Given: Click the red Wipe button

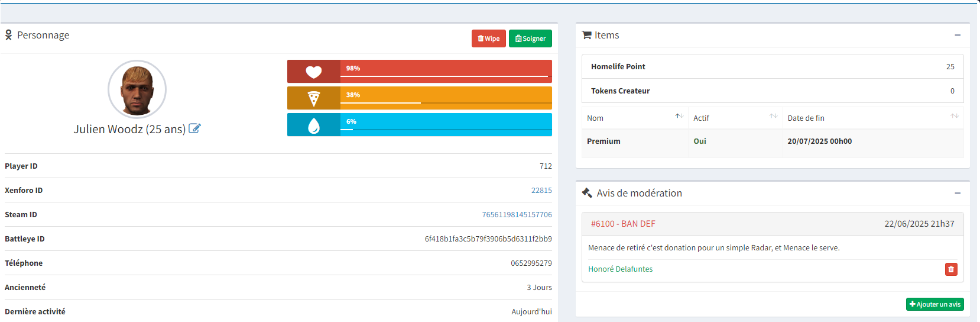Looking at the screenshot, I should (488, 38).
